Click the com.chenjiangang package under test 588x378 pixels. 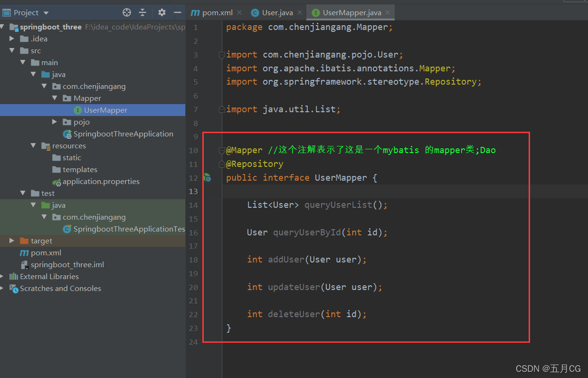(94, 217)
